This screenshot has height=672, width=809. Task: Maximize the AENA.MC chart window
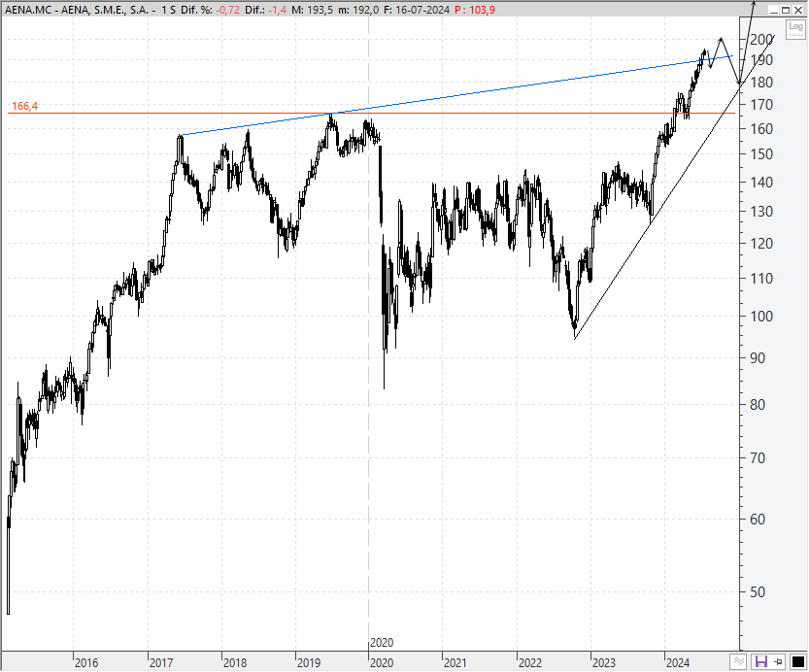pyautogui.click(x=786, y=10)
